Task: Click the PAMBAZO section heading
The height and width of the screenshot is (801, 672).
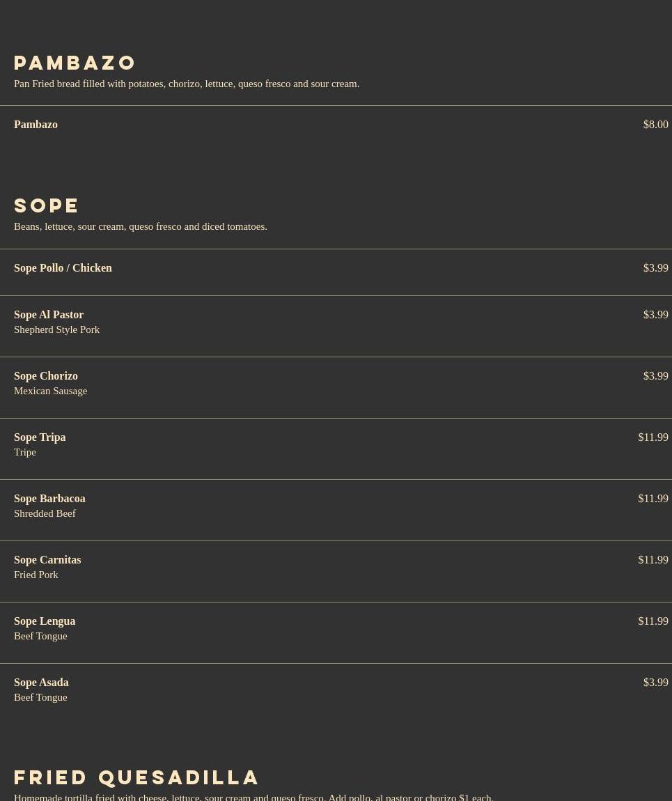Action: (x=75, y=63)
